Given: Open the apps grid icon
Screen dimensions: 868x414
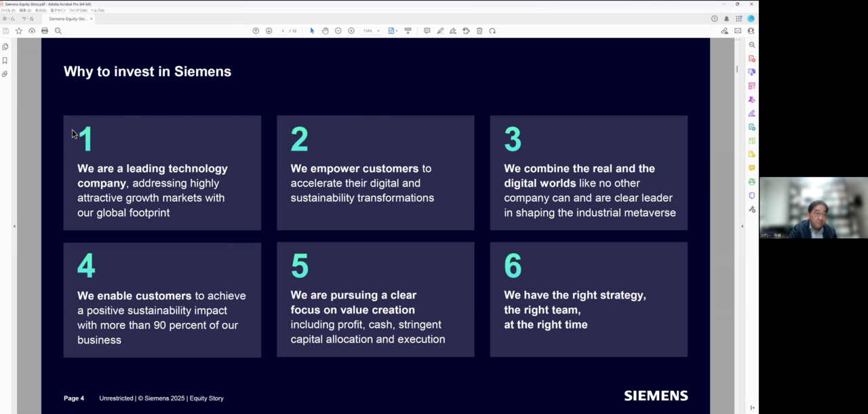Looking at the screenshot, I should pos(738,18).
